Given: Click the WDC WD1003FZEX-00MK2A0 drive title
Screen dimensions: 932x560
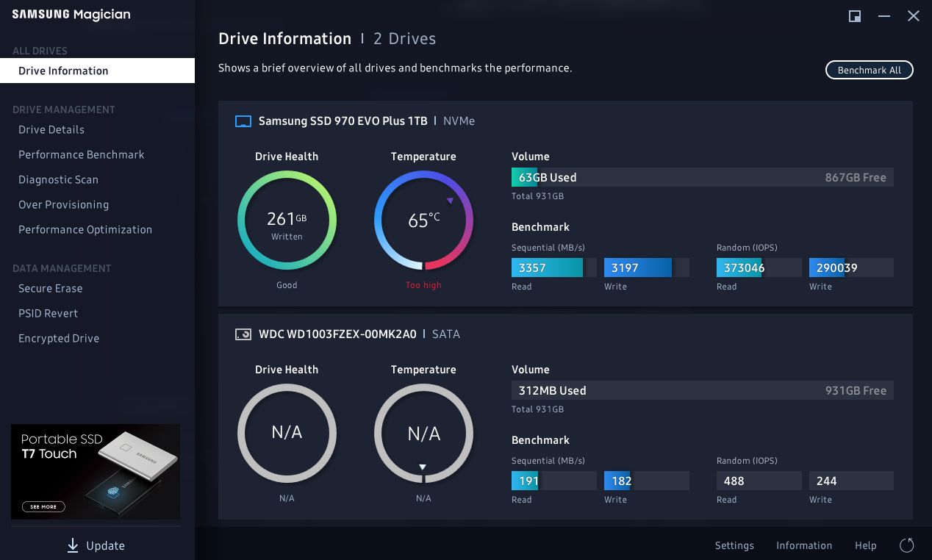Looking at the screenshot, I should pyautogui.click(x=337, y=334).
